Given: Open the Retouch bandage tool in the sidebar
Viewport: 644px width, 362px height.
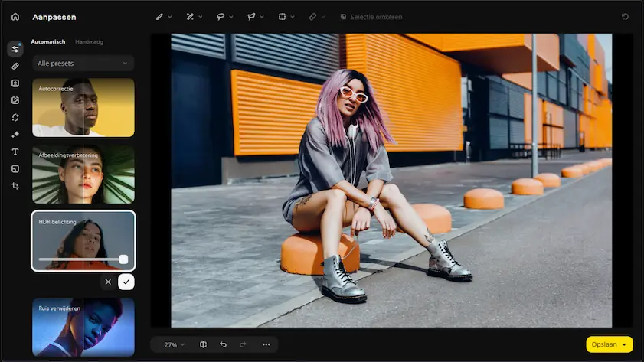Looking at the screenshot, I should click(x=15, y=67).
